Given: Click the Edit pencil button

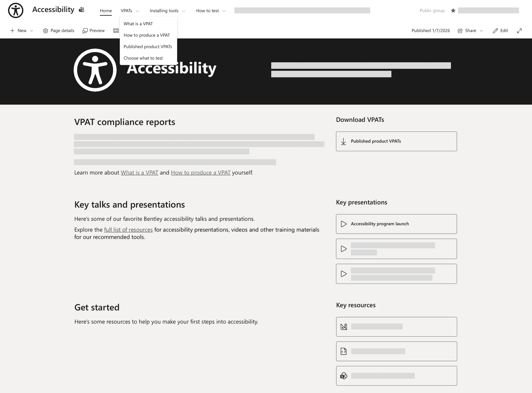Looking at the screenshot, I should (x=500, y=31).
